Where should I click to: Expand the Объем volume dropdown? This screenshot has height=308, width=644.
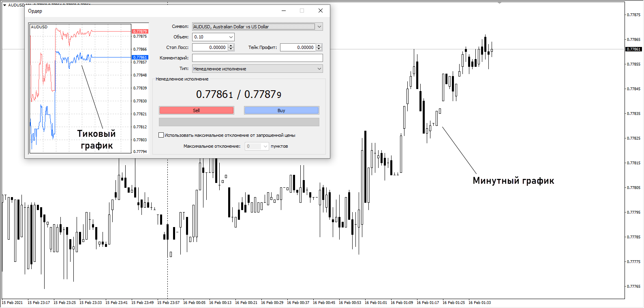[x=231, y=37]
